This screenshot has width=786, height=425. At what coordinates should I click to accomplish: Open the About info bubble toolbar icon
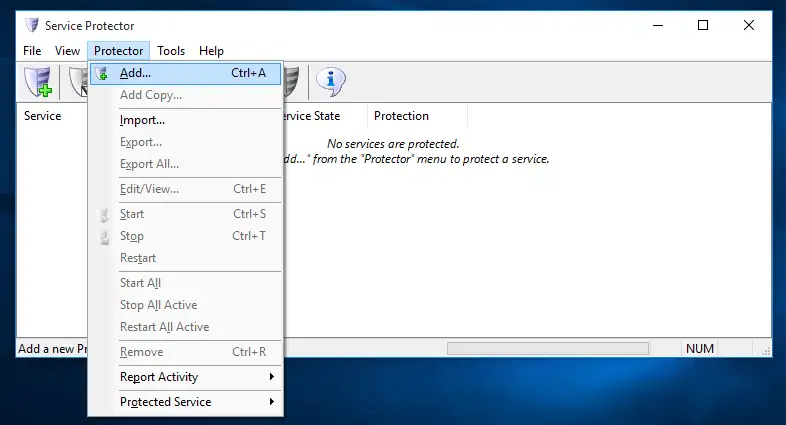tap(330, 81)
